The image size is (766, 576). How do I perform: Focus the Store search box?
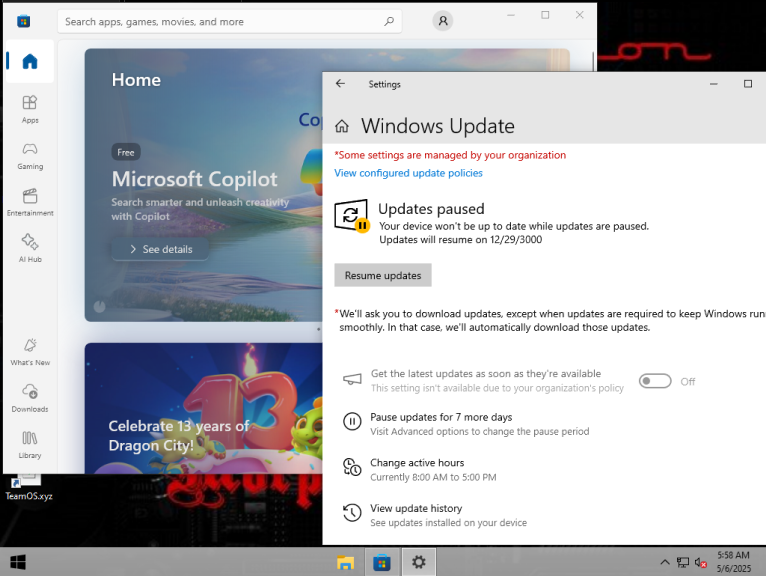point(230,21)
